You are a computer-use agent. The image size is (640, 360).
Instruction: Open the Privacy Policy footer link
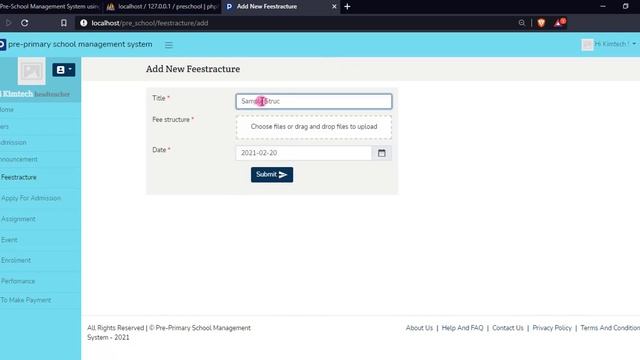point(552,328)
